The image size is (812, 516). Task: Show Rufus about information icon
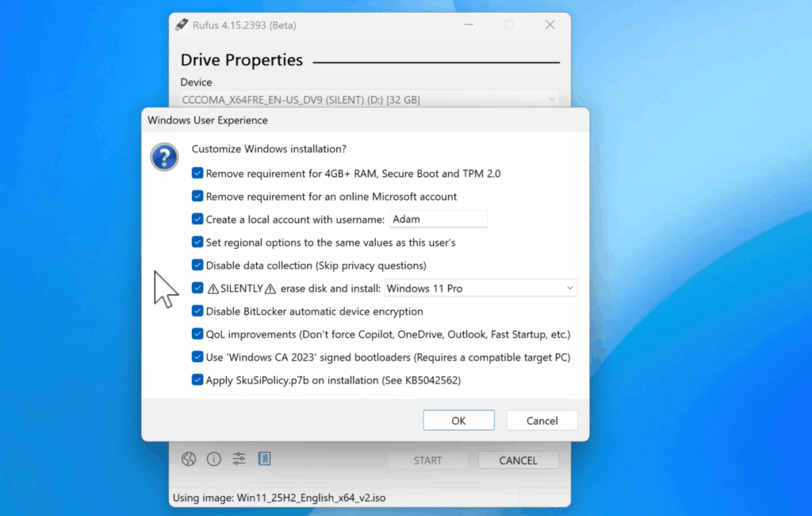click(214, 459)
